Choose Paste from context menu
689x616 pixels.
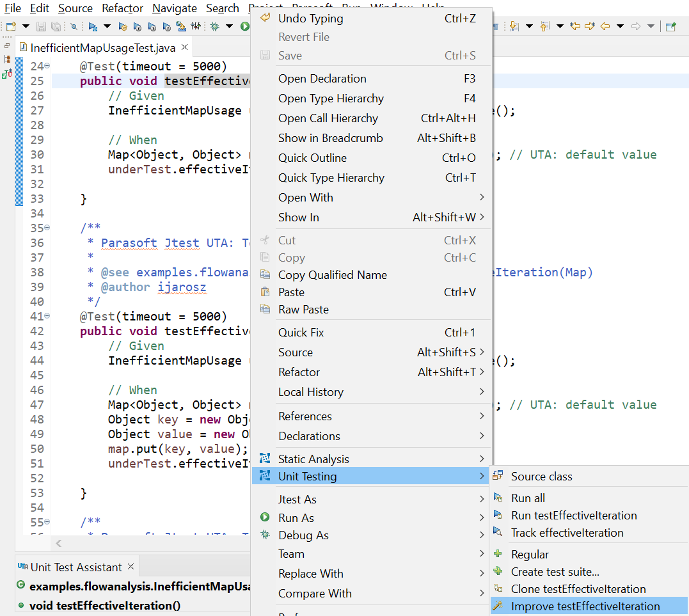(x=371, y=292)
